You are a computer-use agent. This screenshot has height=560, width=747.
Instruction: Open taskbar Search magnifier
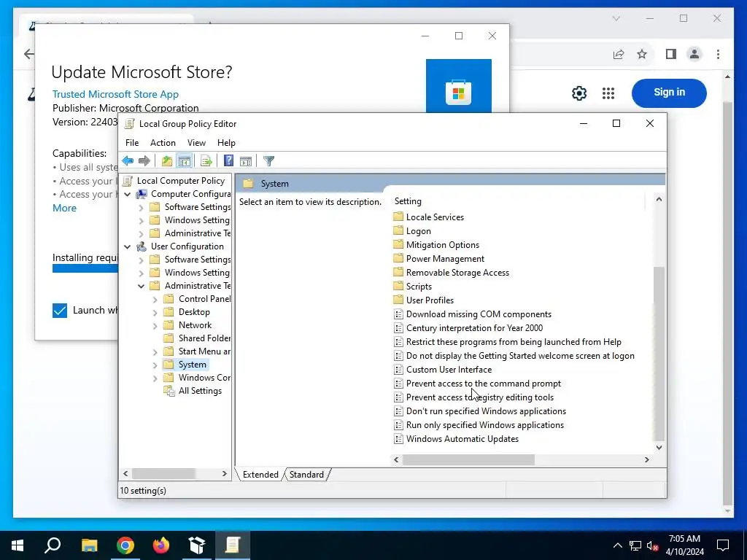tap(53, 545)
